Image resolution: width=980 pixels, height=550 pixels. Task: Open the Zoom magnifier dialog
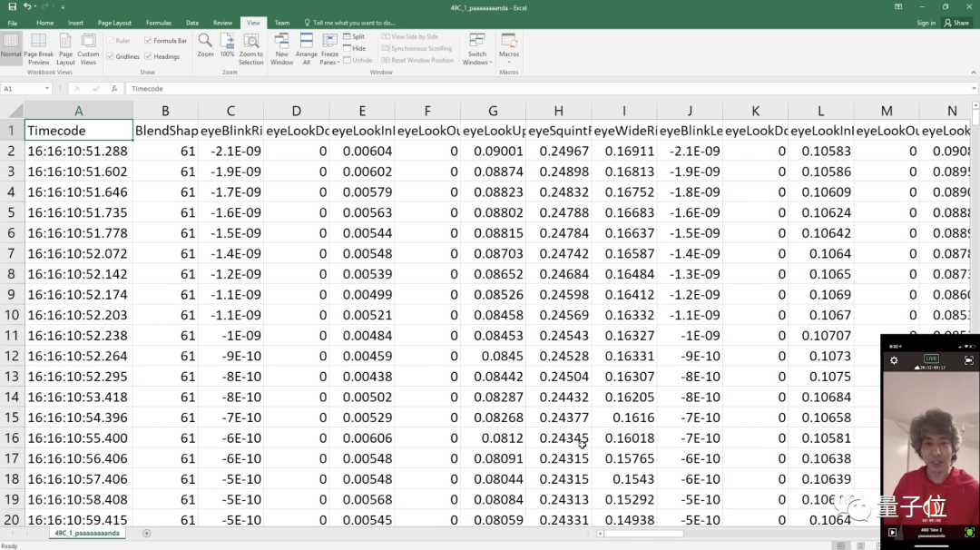(205, 45)
